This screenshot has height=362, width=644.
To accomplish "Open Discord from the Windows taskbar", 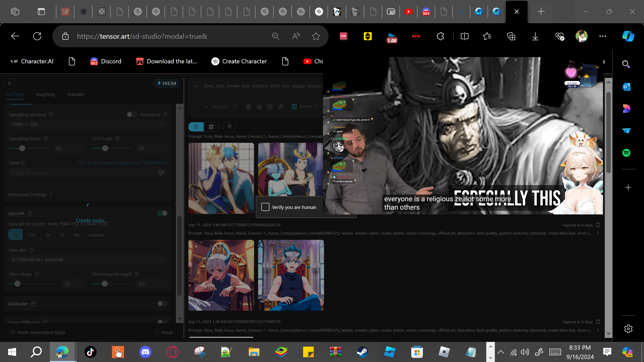I will tap(145, 352).
